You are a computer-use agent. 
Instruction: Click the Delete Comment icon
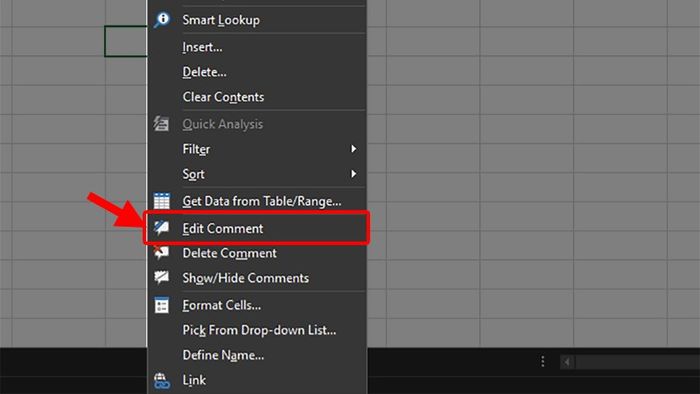[161, 253]
